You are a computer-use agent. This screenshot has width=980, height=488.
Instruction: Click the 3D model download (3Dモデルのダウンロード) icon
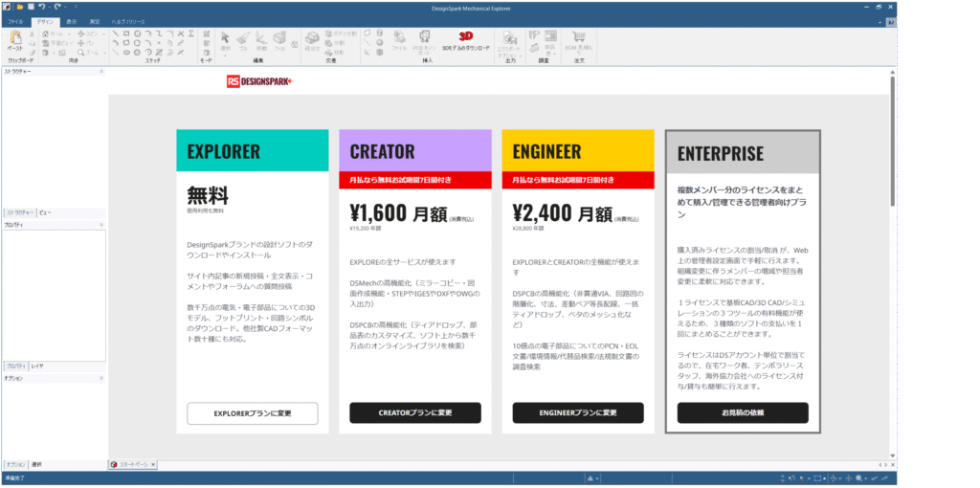click(x=466, y=36)
